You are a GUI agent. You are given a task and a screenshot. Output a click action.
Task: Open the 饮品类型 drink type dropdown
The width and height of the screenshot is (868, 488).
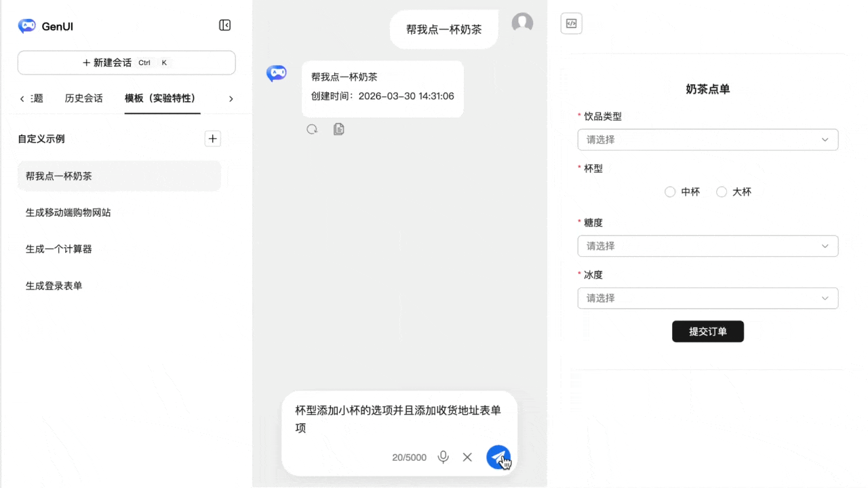coord(708,139)
